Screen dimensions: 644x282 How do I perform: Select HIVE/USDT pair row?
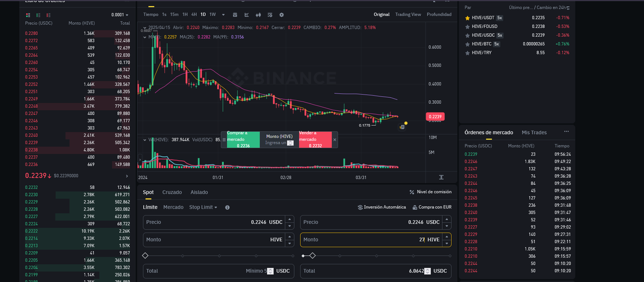pyautogui.click(x=517, y=18)
